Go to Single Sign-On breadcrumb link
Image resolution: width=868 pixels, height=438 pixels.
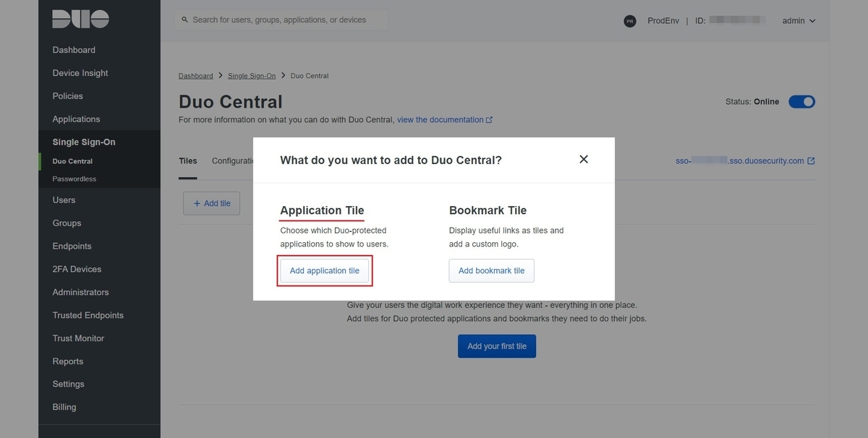click(252, 76)
